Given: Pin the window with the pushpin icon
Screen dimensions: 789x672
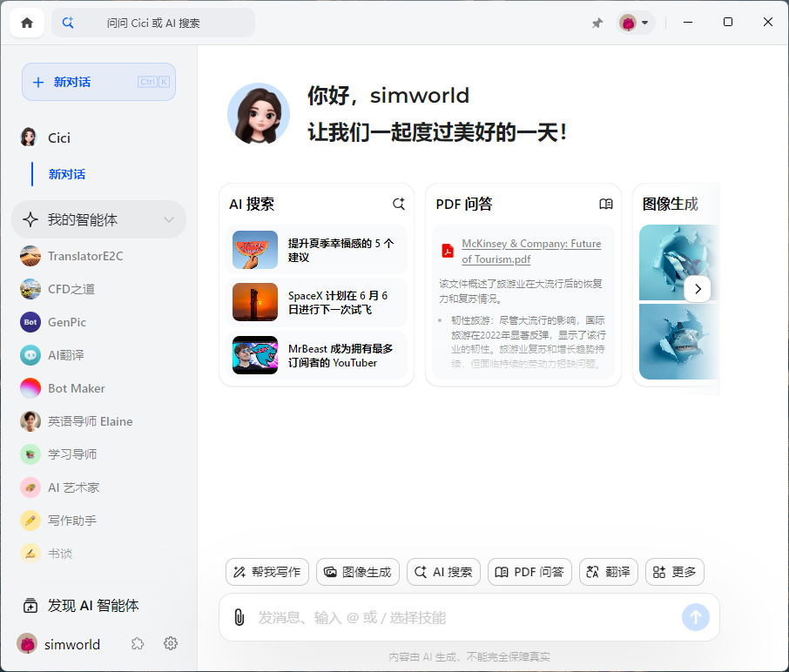Looking at the screenshot, I should 597,23.
